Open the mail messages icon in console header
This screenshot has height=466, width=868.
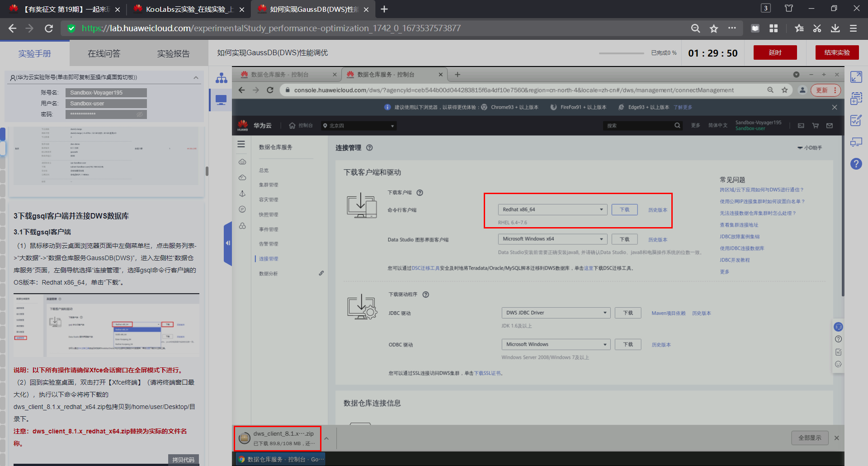pyautogui.click(x=830, y=125)
